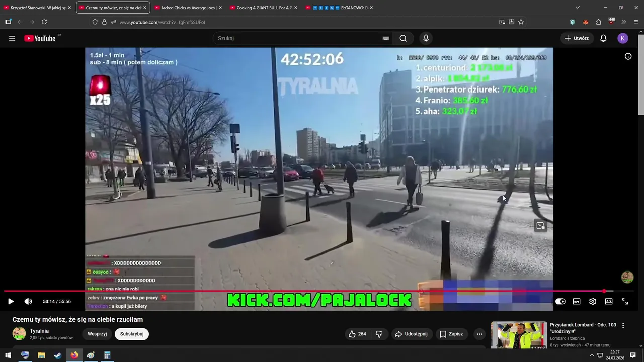
Task: Click the search magnifier button
Action: pos(403,38)
